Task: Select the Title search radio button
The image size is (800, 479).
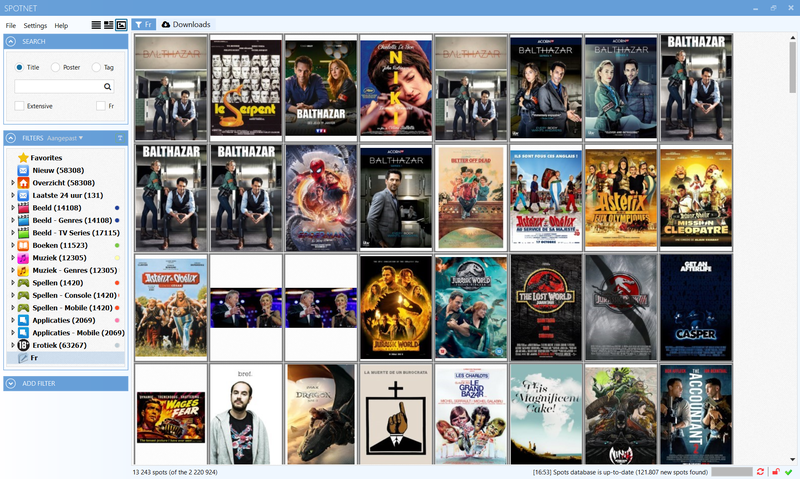Action: click(19, 67)
